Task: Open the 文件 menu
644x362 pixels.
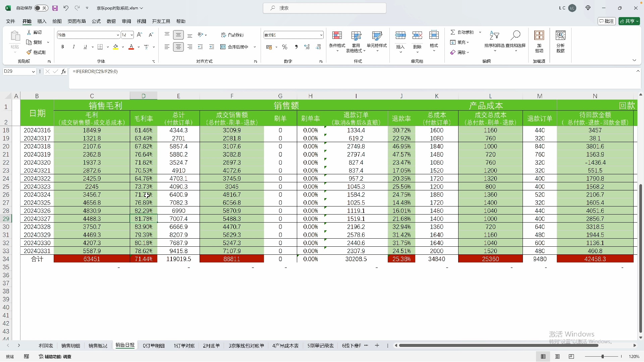Action: [10, 21]
